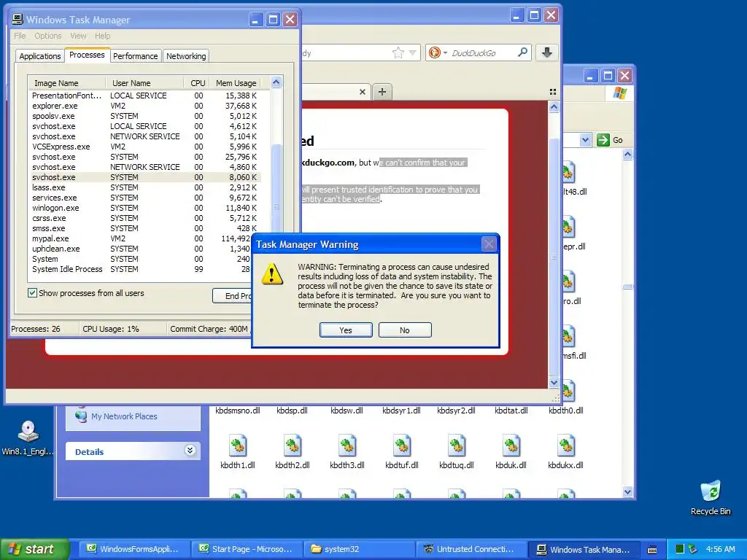747x560 pixels.
Task: Cancel termination with the No button
Action: pyautogui.click(x=405, y=330)
